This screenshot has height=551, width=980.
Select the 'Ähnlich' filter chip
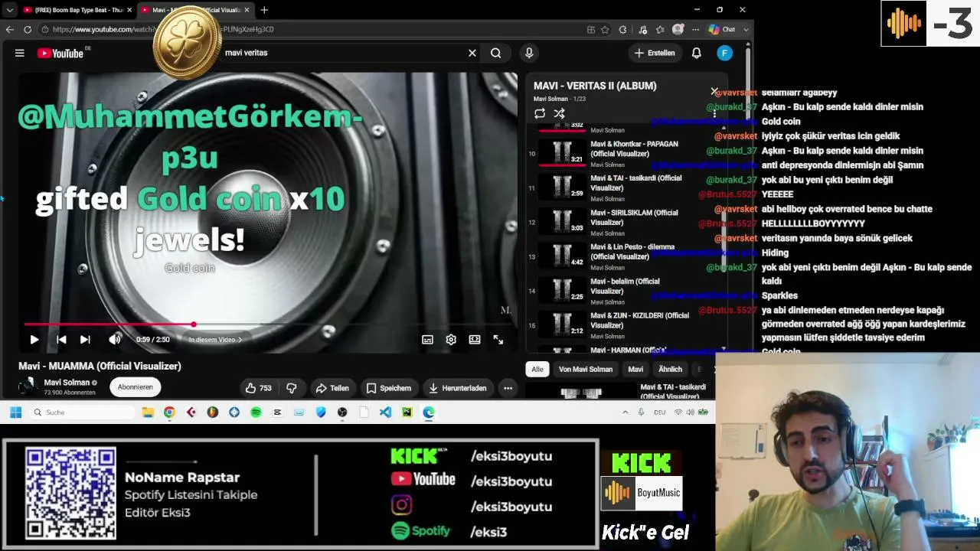click(670, 370)
